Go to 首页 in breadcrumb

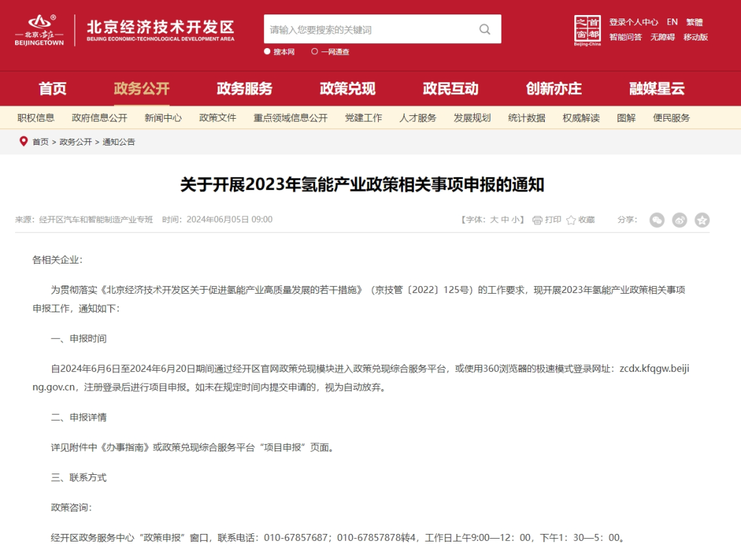coord(40,142)
